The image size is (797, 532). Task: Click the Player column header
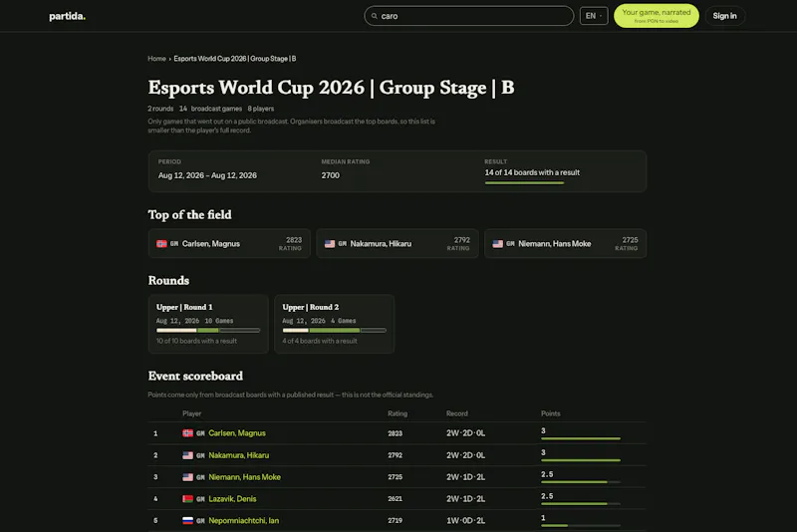(191, 413)
